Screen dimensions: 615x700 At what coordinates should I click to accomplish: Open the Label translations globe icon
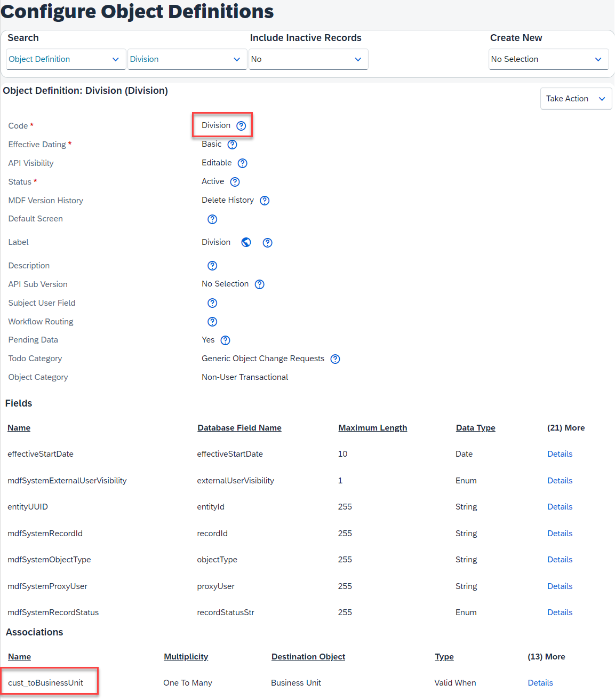coord(246,242)
